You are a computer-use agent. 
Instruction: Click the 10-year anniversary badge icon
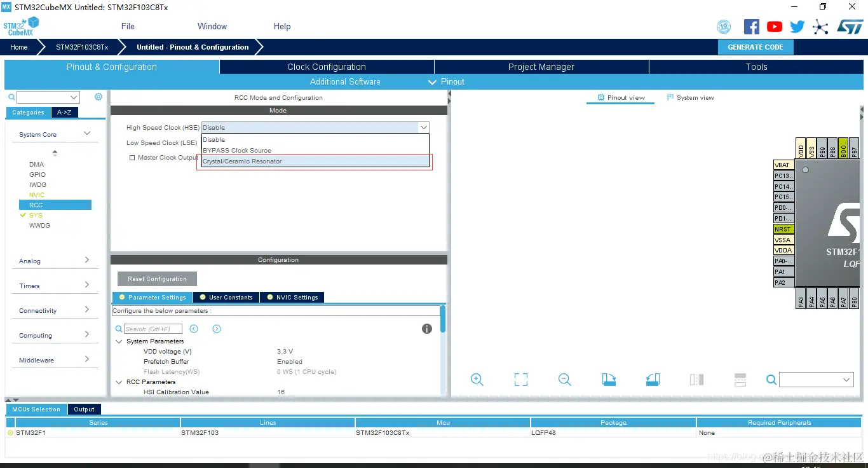[724, 27]
